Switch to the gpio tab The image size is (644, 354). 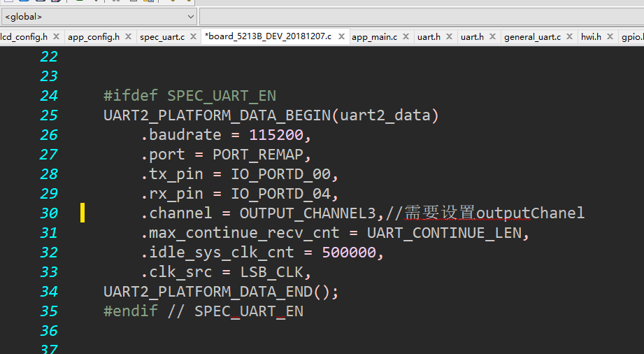(633, 37)
